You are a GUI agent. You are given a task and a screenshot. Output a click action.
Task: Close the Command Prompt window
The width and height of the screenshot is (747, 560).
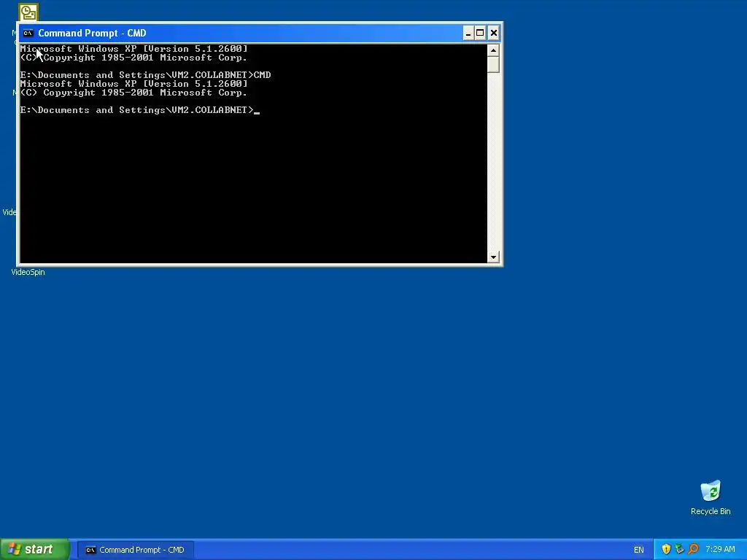[494, 33]
